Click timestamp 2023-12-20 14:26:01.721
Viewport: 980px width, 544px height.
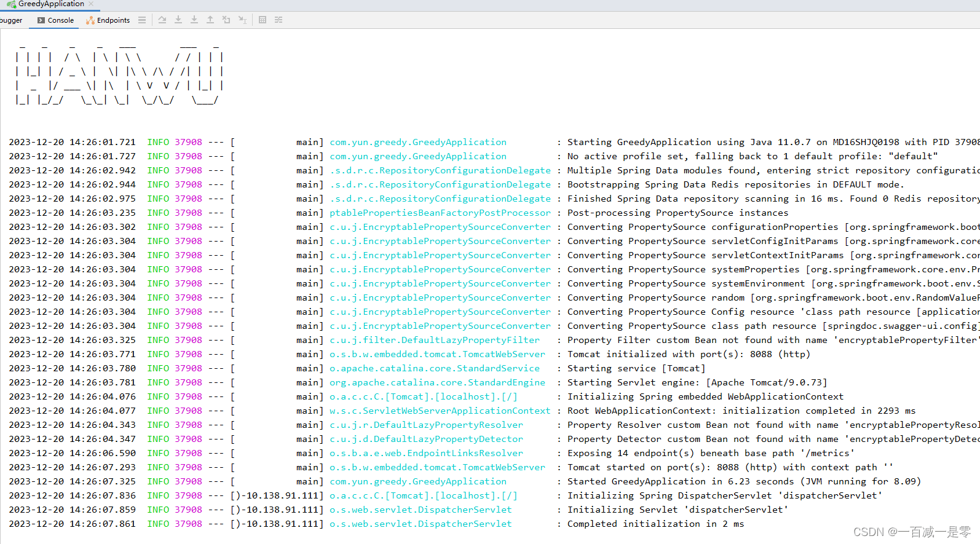coord(72,142)
